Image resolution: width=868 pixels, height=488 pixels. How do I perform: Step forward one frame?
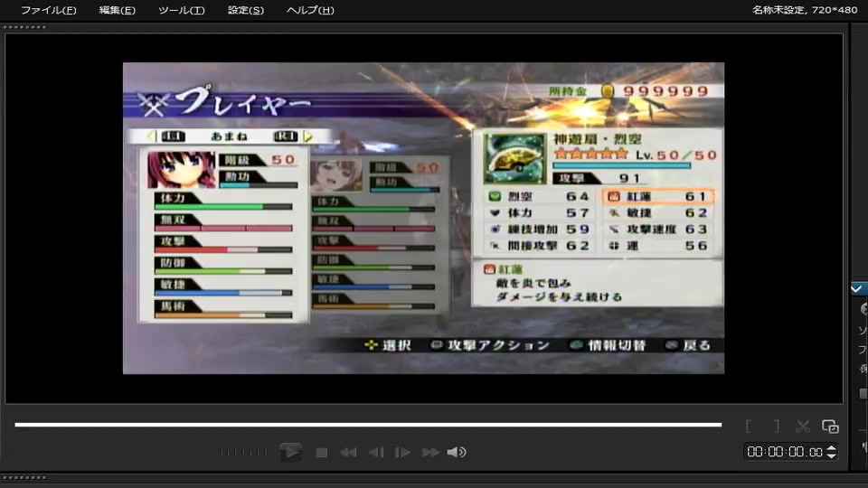pyautogui.click(x=402, y=453)
